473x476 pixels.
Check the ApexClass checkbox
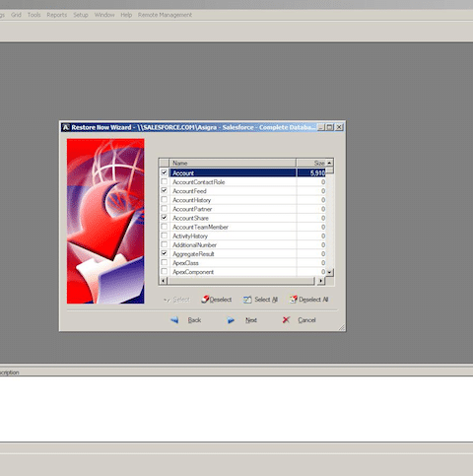(x=164, y=262)
